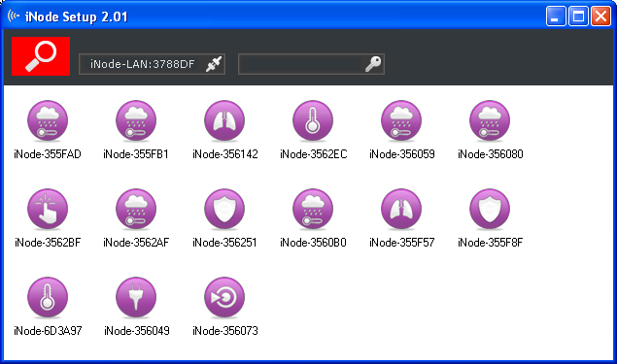Click the iNode-3562EC text label

pos(314,154)
